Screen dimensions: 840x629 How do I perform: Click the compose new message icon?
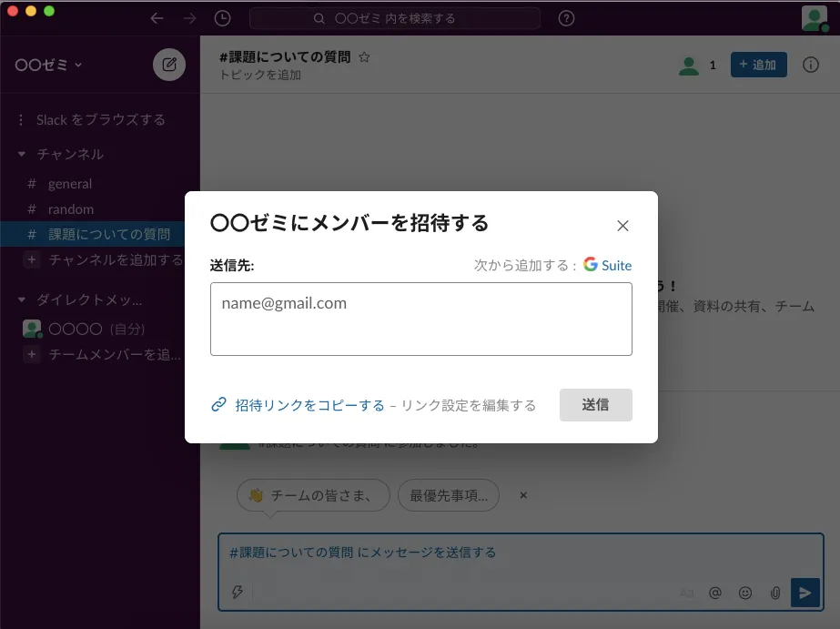pos(169,65)
